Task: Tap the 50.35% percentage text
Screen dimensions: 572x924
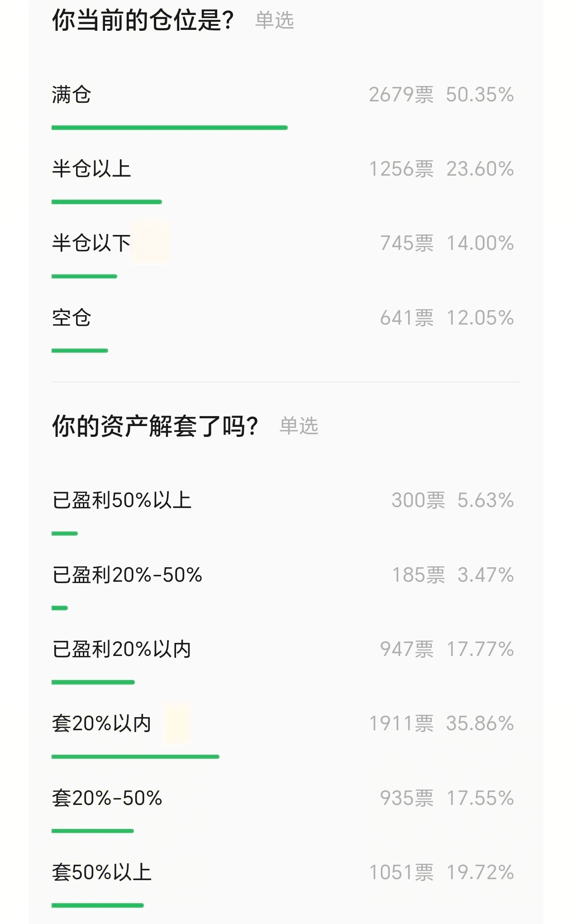Action: [x=480, y=95]
